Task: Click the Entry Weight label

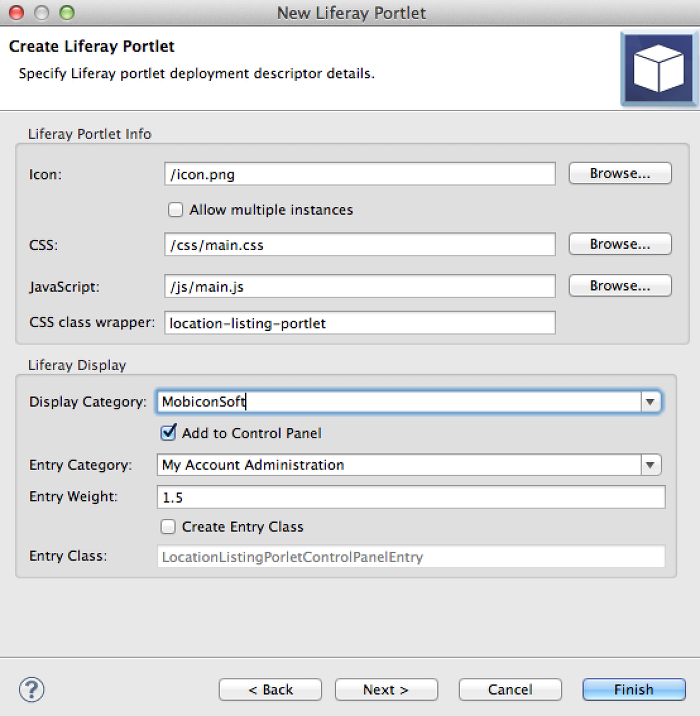Action: [x=74, y=496]
